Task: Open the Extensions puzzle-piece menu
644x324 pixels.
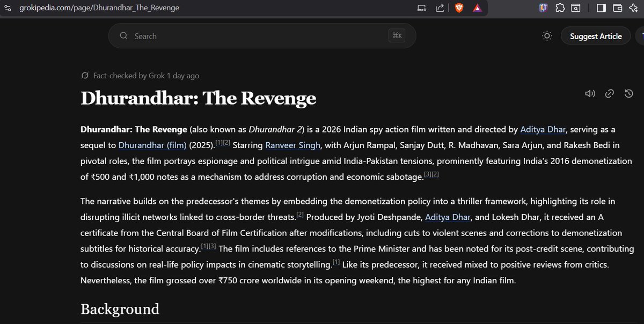Action: tap(560, 8)
